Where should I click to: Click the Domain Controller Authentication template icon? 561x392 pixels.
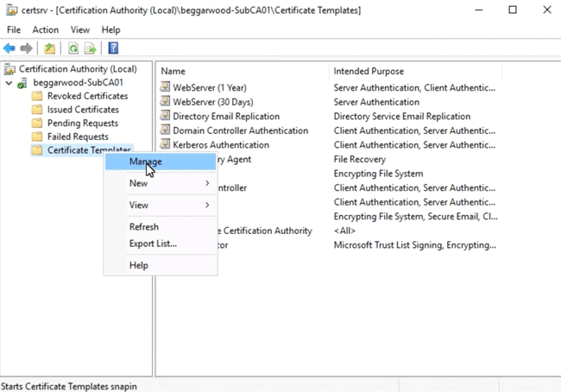[x=165, y=130]
